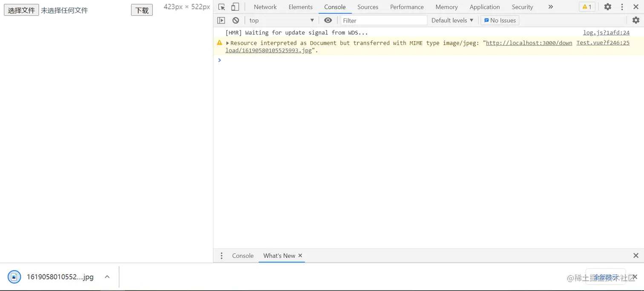Open the Sources tab
This screenshot has height=291, width=644.
click(368, 7)
